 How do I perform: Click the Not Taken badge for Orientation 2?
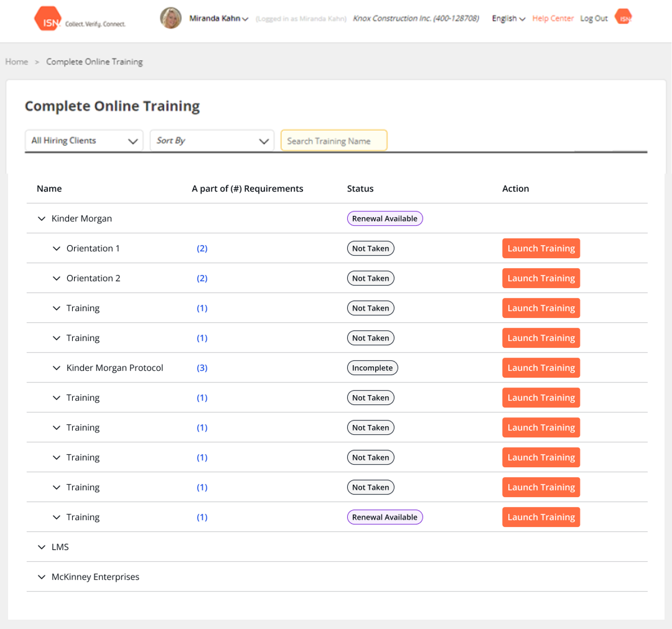pyautogui.click(x=371, y=279)
